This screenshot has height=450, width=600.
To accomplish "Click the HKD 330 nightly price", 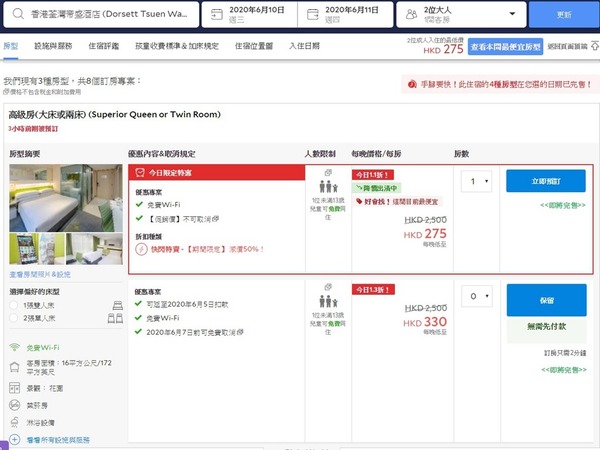I will (x=425, y=322).
